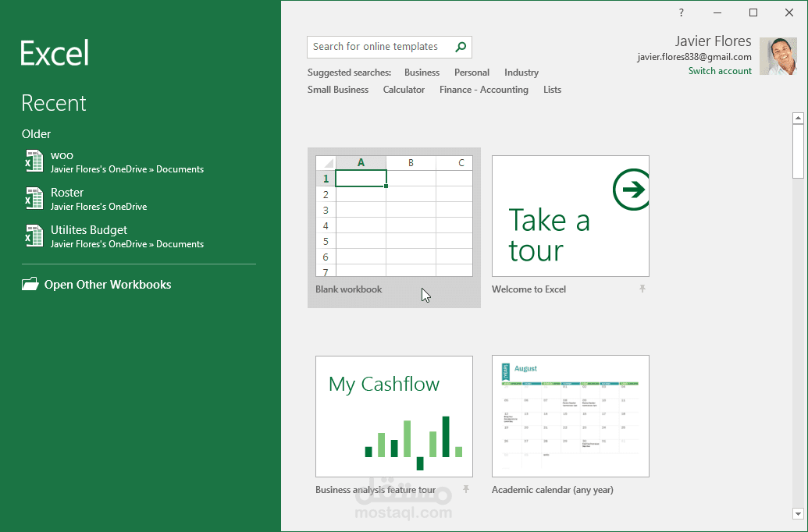
Task: Search suggested category Industry
Action: click(521, 73)
